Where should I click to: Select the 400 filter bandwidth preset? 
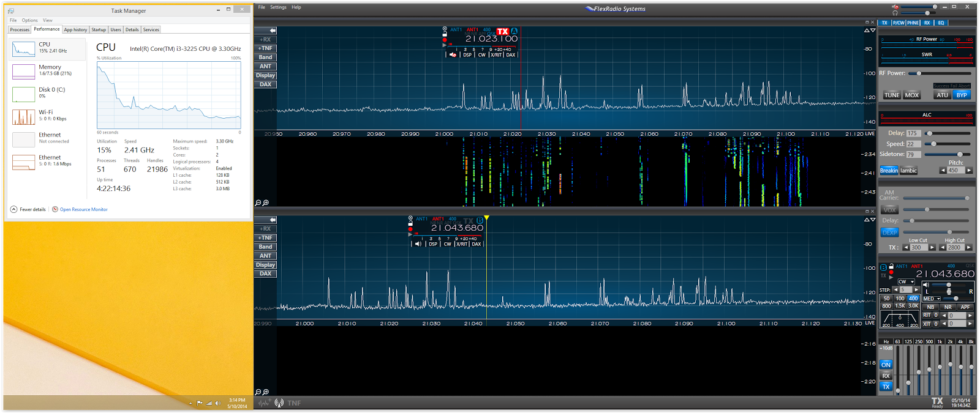click(x=913, y=299)
